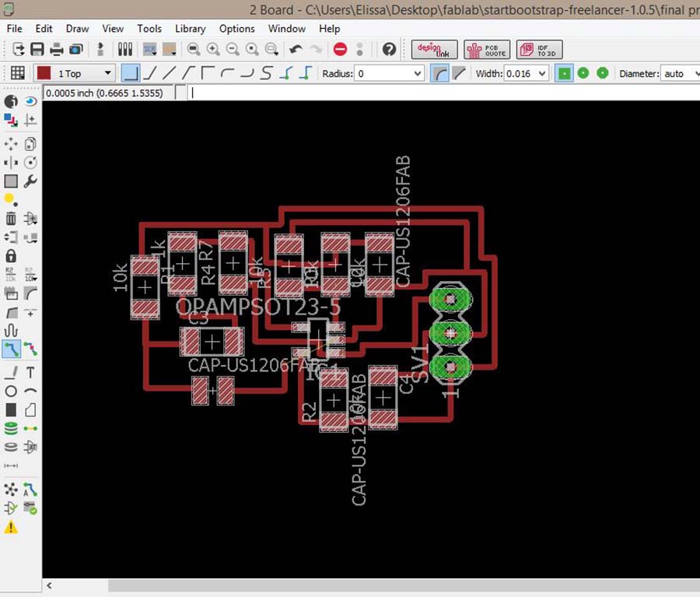Screen dimensions: 700x597
Task: Open the Help question mark icon
Action: click(x=390, y=49)
